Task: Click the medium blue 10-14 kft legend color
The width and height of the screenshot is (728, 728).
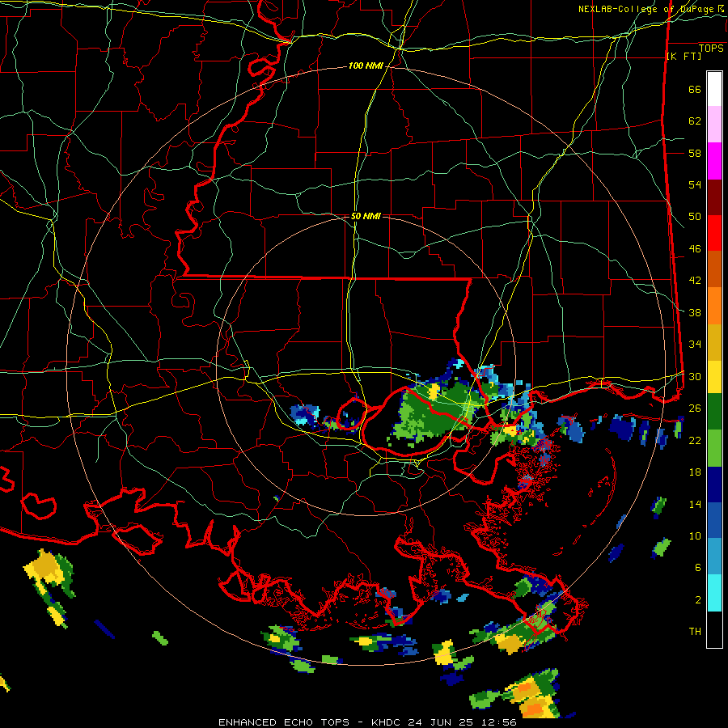Action: tap(714, 520)
